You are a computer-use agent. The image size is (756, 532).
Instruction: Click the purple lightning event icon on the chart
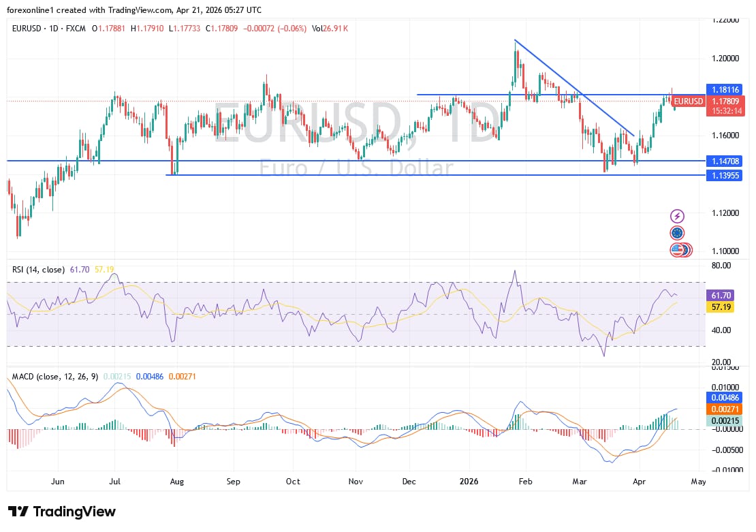(677, 216)
